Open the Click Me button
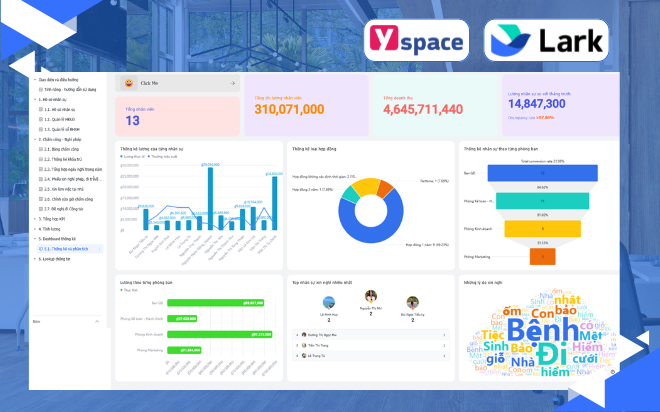Image resolution: width=660 pixels, height=412 pixels. point(177,83)
